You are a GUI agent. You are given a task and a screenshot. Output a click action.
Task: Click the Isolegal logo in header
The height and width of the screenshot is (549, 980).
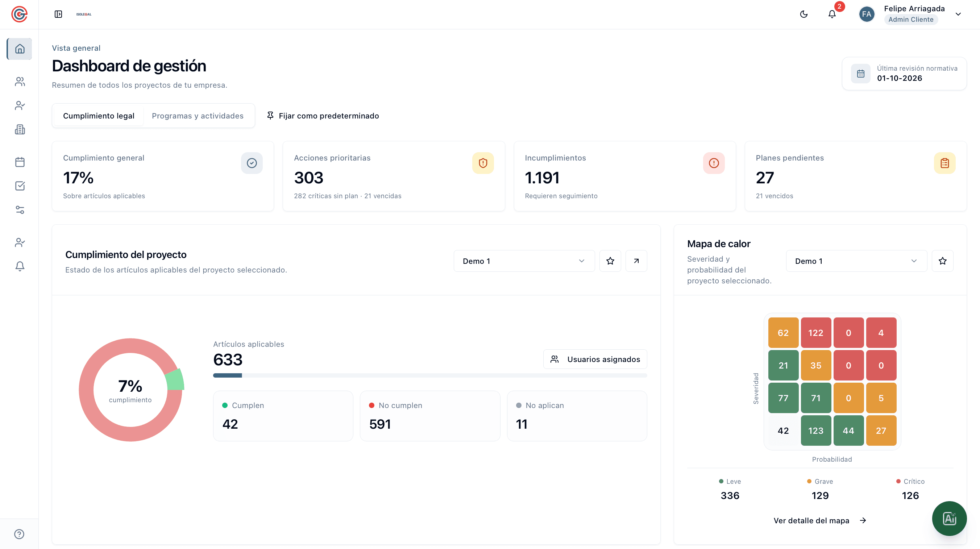84,14
